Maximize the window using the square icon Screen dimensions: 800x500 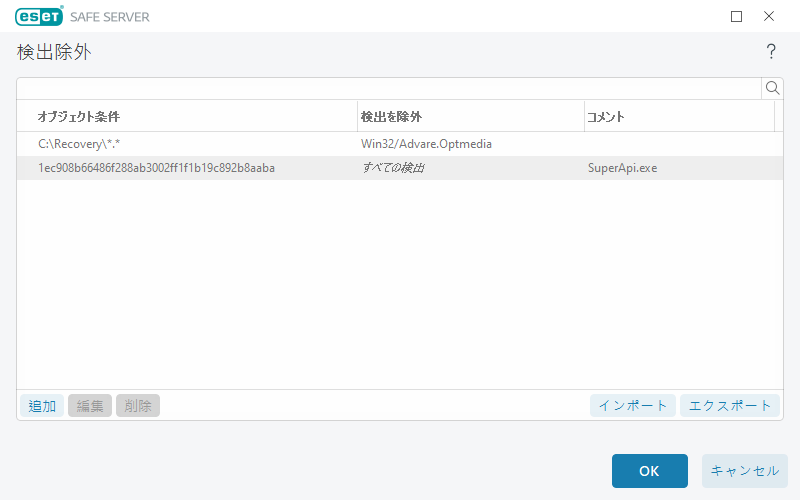tap(737, 16)
